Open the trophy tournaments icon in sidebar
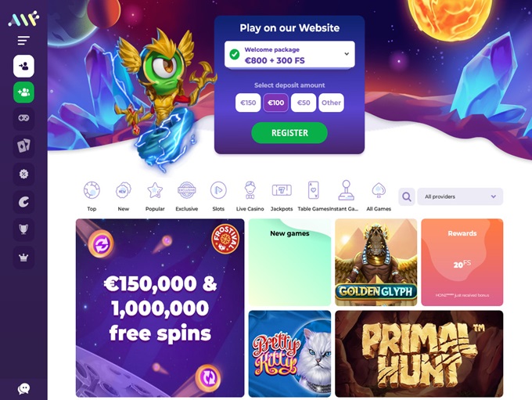This screenshot has width=532, height=400. click(23, 229)
